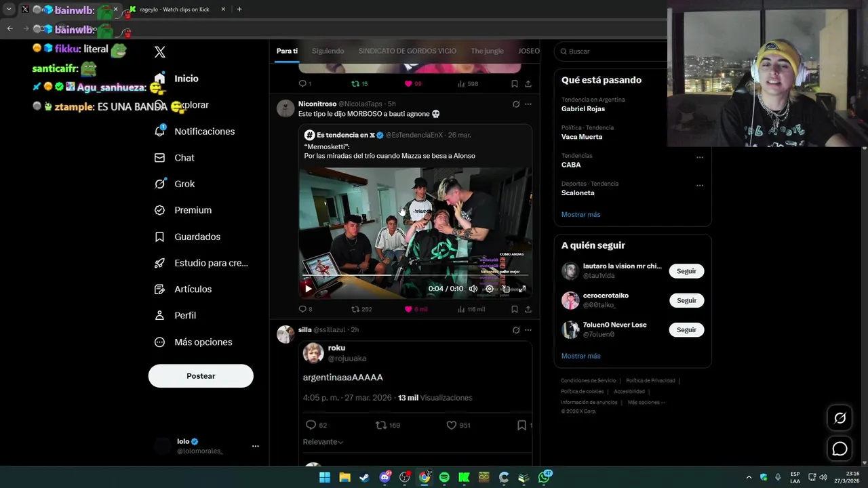Image resolution: width=868 pixels, height=488 pixels.
Task: Open Vaca Muerta trend
Action: [582, 137]
